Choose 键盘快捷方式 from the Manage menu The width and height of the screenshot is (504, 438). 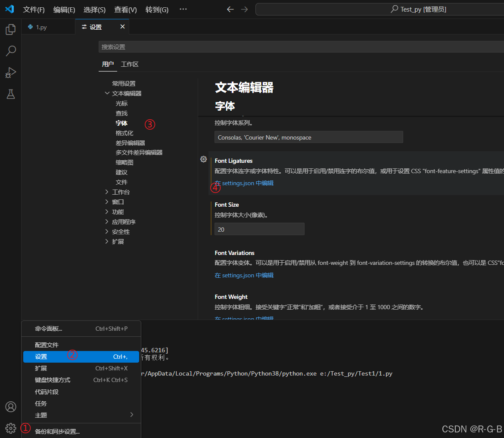tap(81, 380)
